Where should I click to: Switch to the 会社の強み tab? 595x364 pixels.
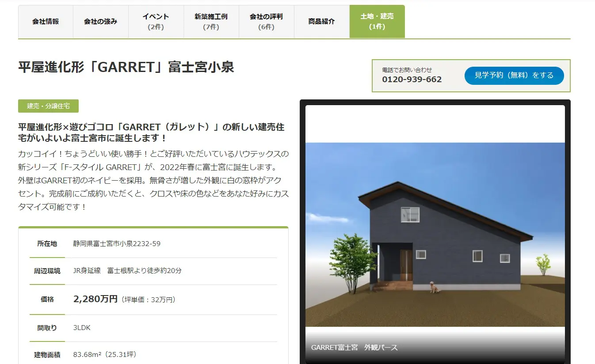point(101,22)
